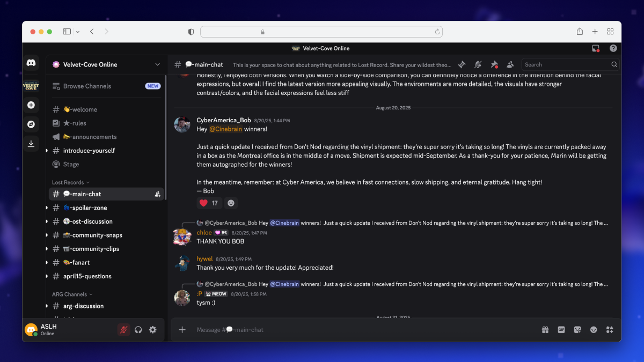Open the Inbox icon in top bar
This screenshot has width=644, height=362.
596,48
